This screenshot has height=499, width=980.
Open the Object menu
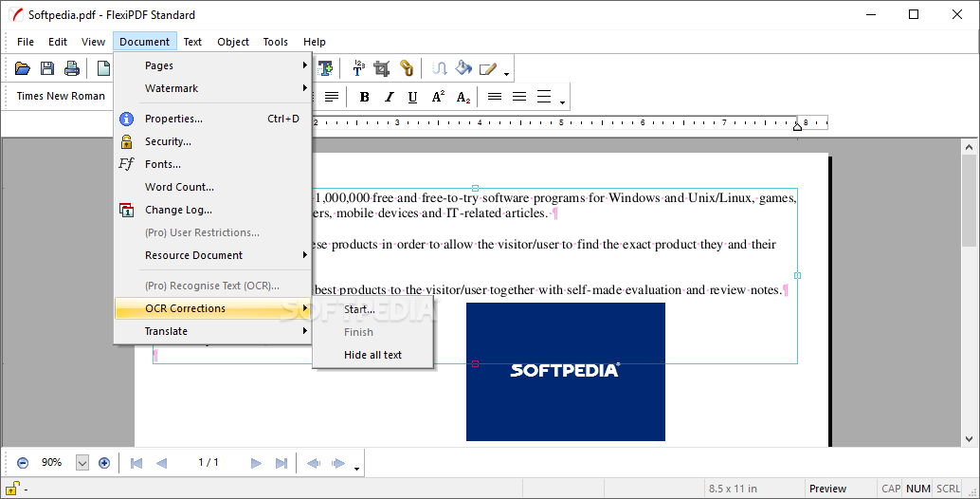[233, 42]
